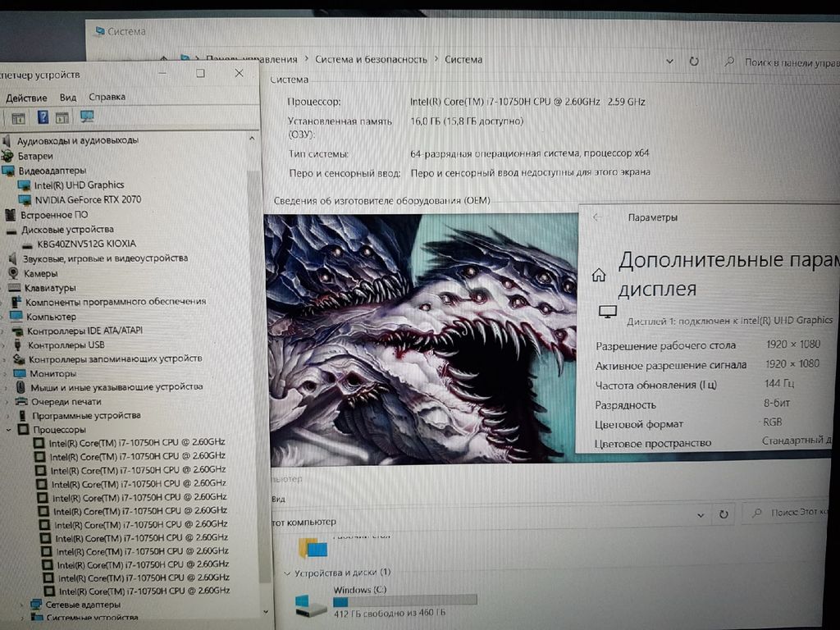Viewport: 840px width, 630px height.
Task: Expand the Сетевые адаптеры node
Action: tap(22, 604)
